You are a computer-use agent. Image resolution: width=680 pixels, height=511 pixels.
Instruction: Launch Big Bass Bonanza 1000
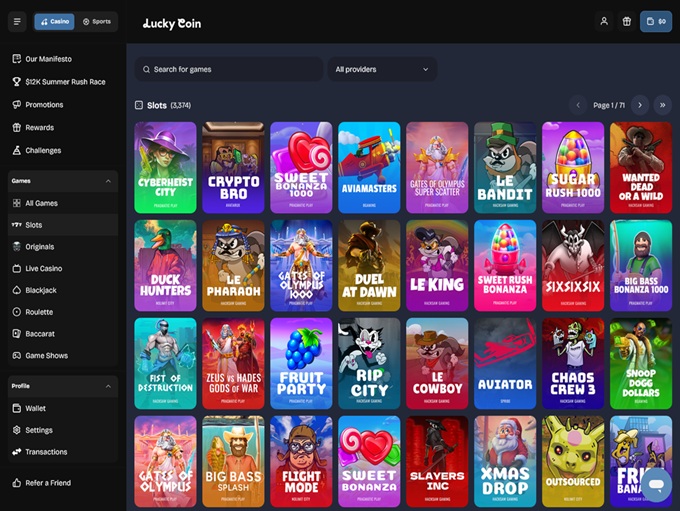point(641,265)
